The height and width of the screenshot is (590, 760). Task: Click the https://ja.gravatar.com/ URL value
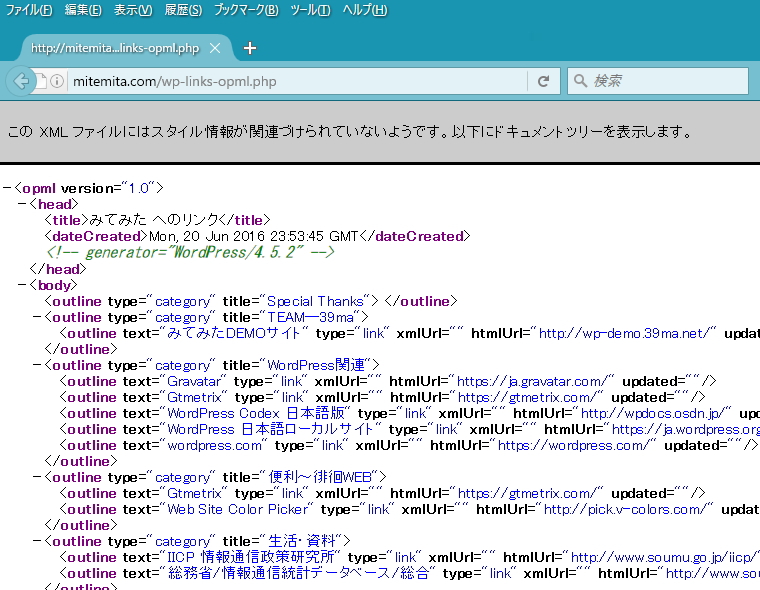click(x=532, y=381)
